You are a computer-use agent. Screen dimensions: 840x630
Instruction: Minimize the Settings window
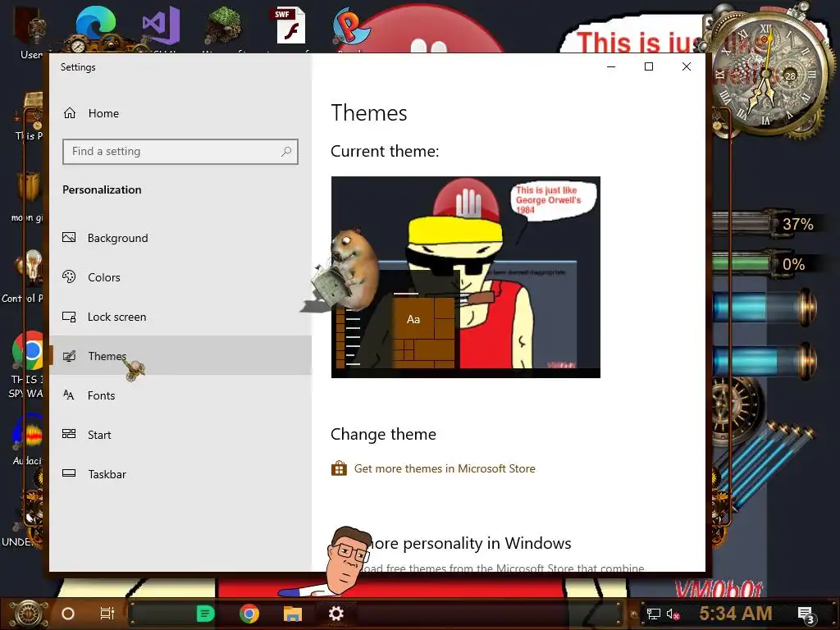[x=610, y=66]
